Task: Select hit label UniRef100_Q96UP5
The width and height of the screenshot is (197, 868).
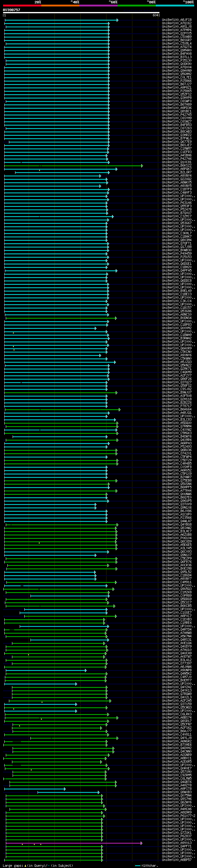Action: click(177, 501)
